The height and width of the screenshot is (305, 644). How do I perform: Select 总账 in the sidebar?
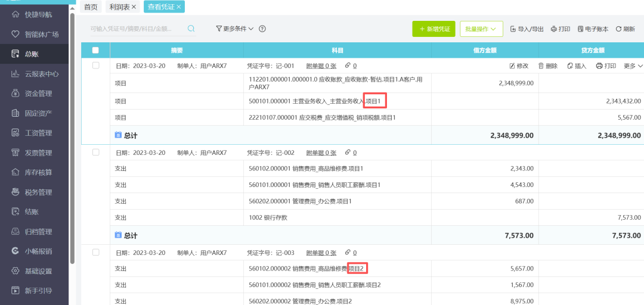pyautogui.click(x=35, y=54)
